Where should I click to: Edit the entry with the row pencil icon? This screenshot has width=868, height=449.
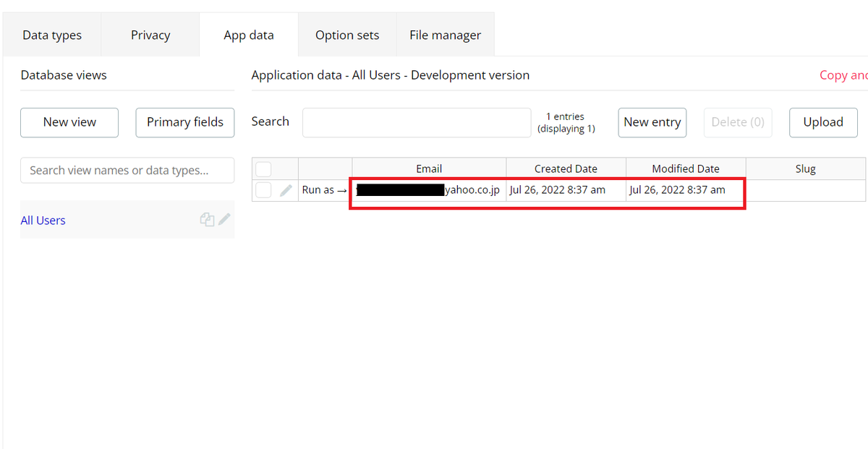[x=286, y=190]
